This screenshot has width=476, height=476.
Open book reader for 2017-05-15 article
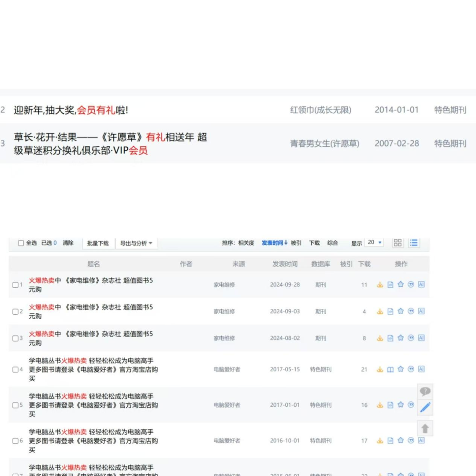390,369
